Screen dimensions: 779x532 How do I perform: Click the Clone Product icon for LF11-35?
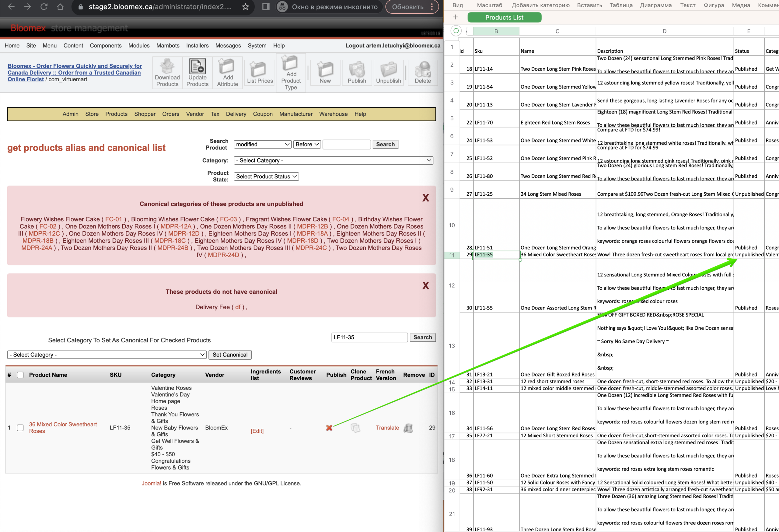coord(355,428)
